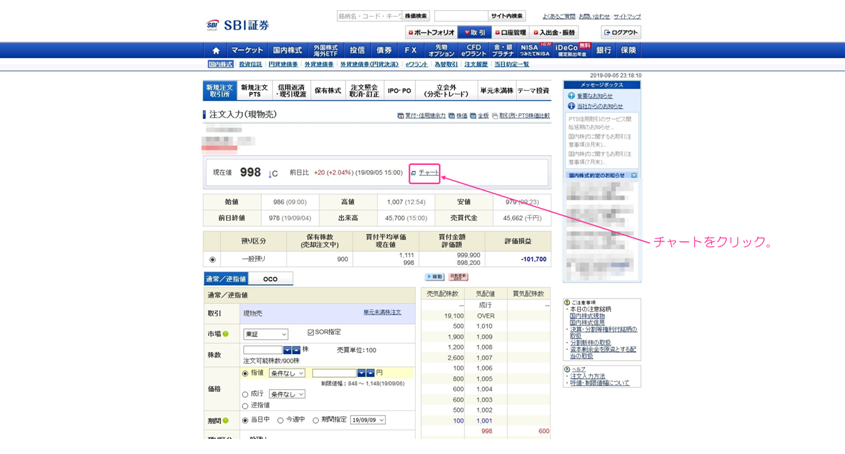Collapse the 国内株式約定のお知らせ section arrow
The width and height of the screenshot is (845, 454).
click(633, 175)
